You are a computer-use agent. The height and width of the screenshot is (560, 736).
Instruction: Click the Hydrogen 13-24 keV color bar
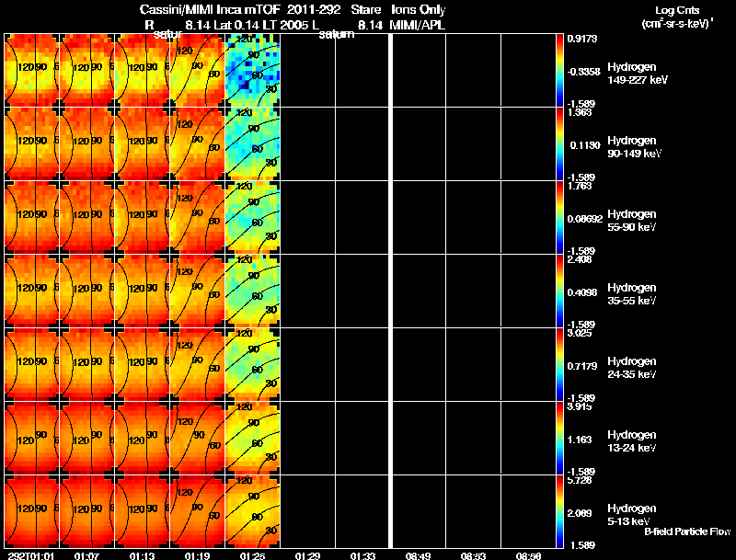(x=559, y=438)
